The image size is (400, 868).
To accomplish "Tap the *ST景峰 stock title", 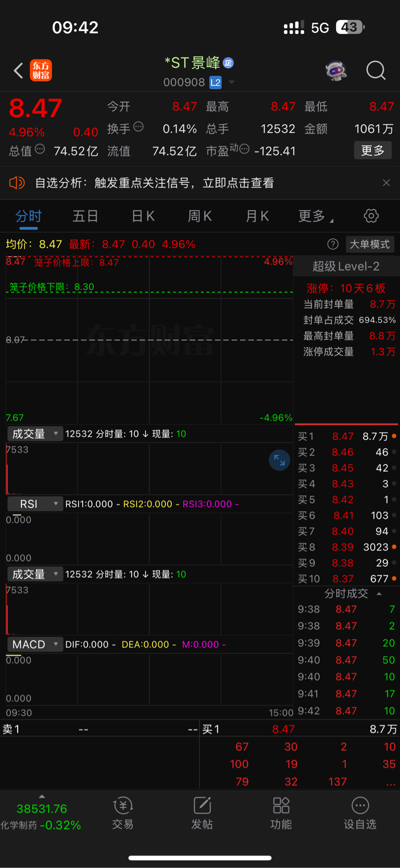I will tap(192, 63).
